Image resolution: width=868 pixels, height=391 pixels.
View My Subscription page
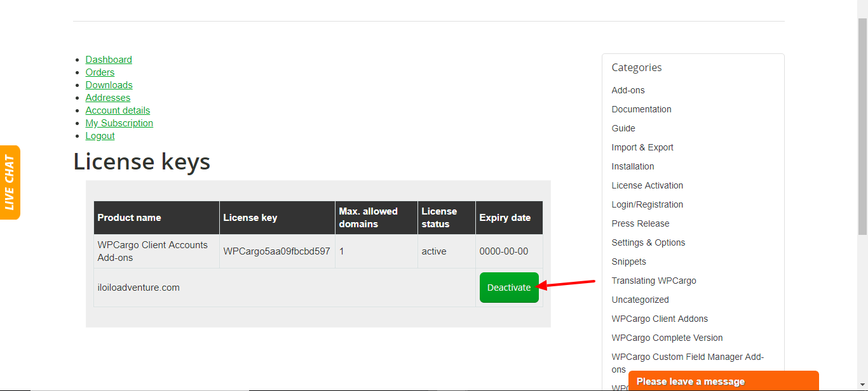click(119, 123)
